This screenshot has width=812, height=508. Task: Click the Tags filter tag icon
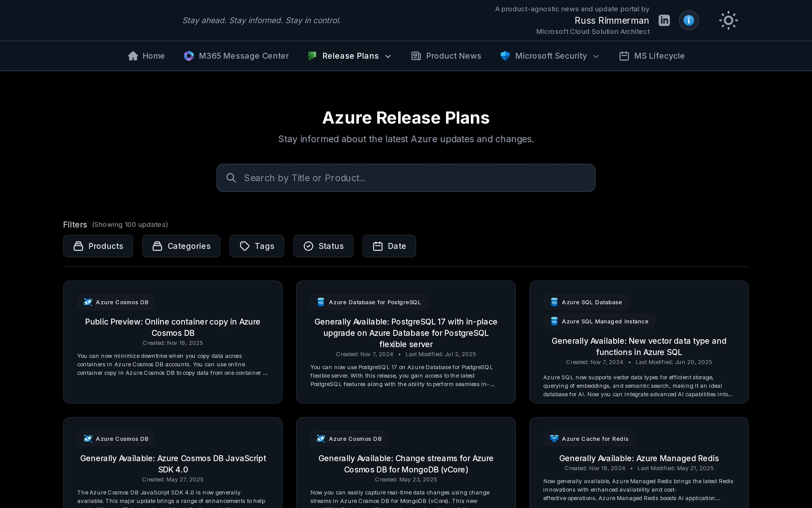(245, 246)
